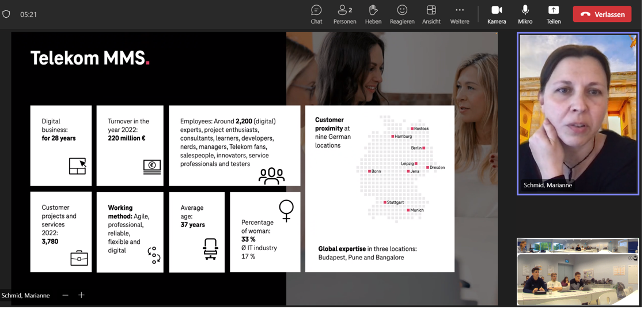Click Bonn on the map
The image size is (644, 309).
click(x=374, y=171)
